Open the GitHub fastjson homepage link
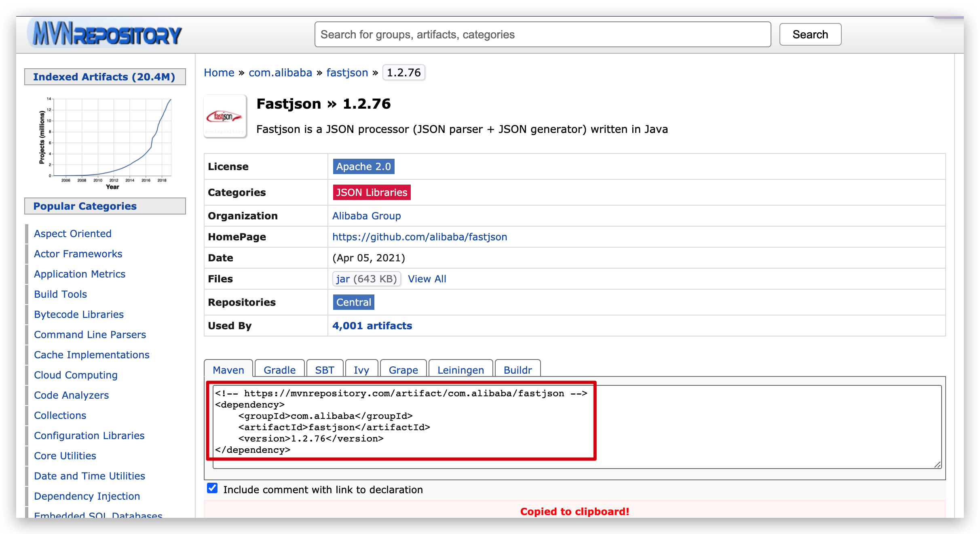 click(420, 237)
